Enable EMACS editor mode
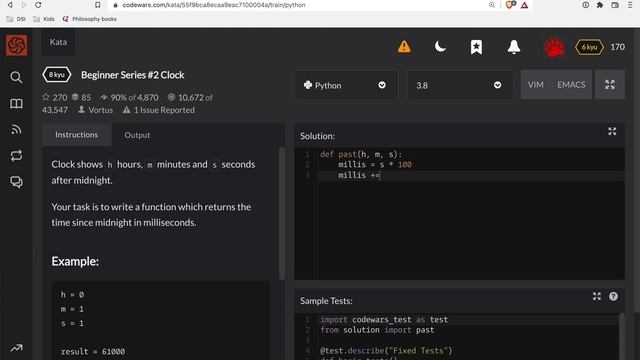Screen dimensions: 640x360 [x=571, y=84]
